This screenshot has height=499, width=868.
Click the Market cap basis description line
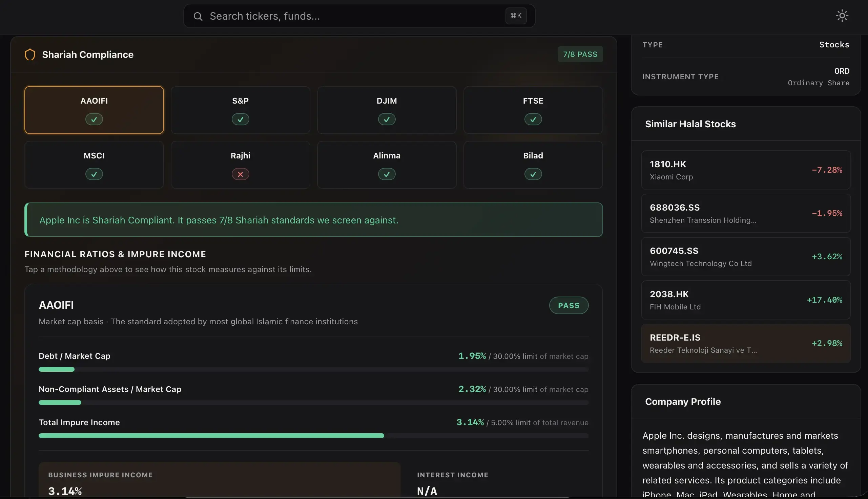(x=198, y=322)
